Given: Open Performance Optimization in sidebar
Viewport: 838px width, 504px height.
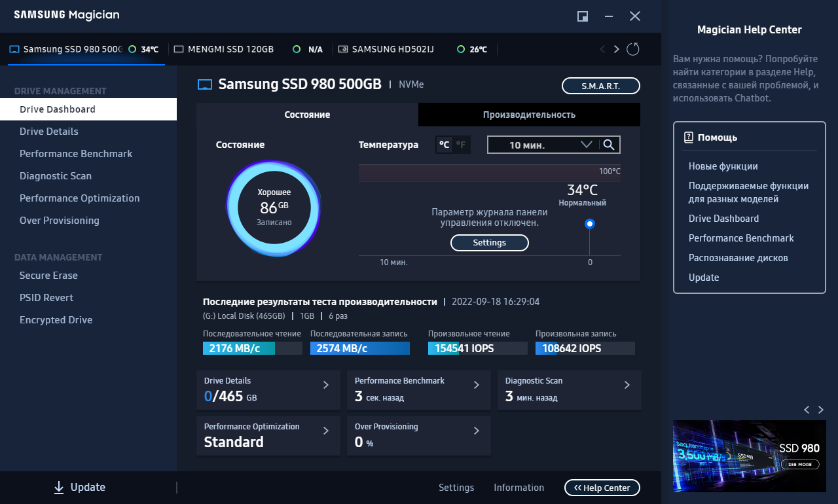Looking at the screenshot, I should [x=88, y=198].
